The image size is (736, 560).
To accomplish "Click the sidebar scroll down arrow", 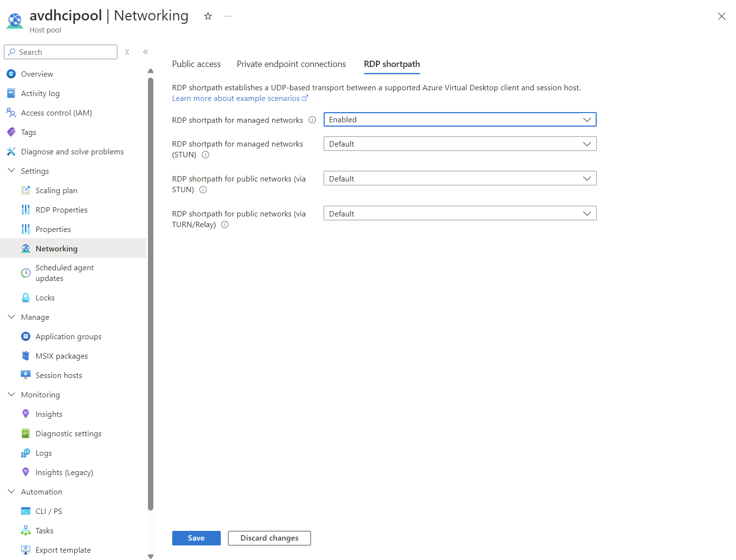I will pyautogui.click(x=150, y=557).
